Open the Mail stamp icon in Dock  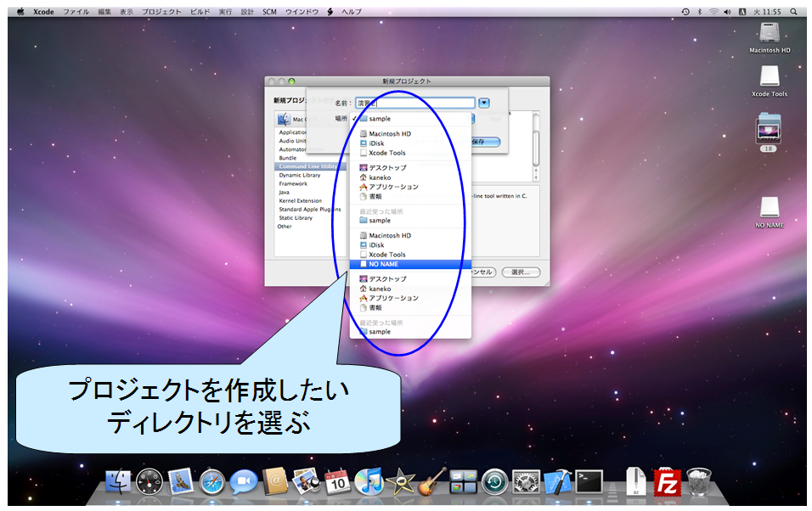point(181,481)
